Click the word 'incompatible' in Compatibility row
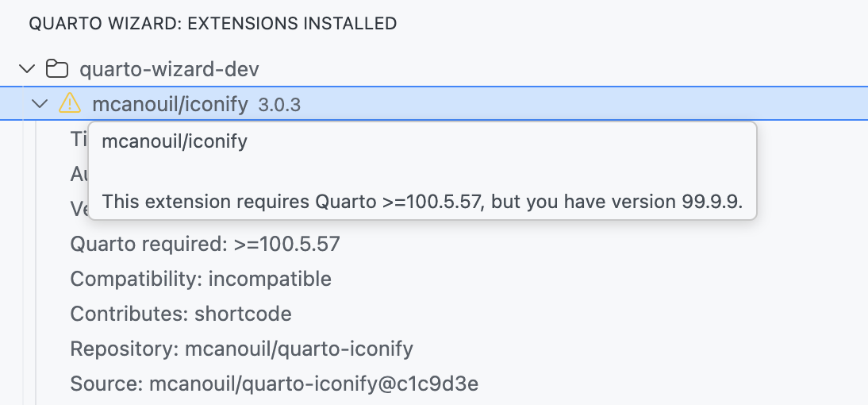The width and height of the screenshot is (868, 405). (x=270, y=279)
